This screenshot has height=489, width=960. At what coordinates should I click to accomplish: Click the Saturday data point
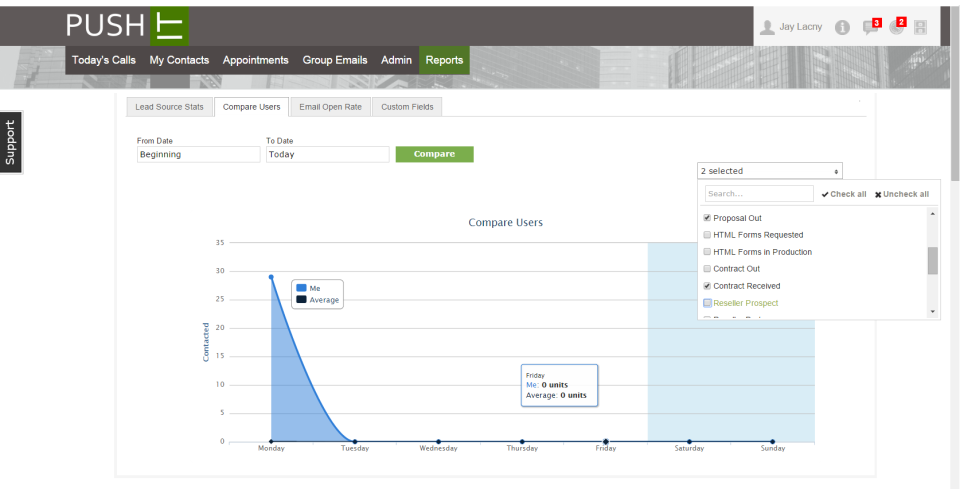click(689, 441)
